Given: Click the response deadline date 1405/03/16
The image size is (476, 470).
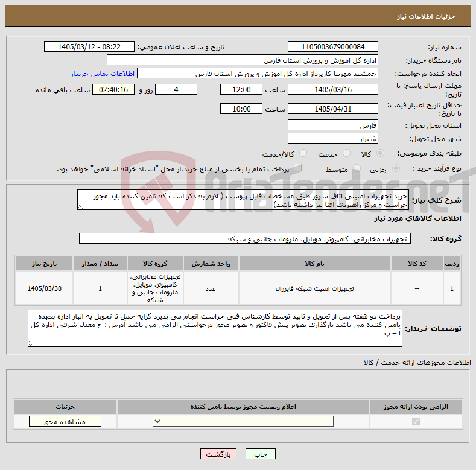Looking at the screenshot, I should coord(332,89).
